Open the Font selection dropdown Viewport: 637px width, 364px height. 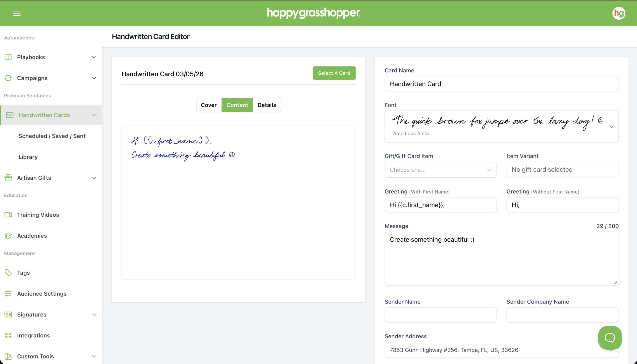click(x=611, y=126)
